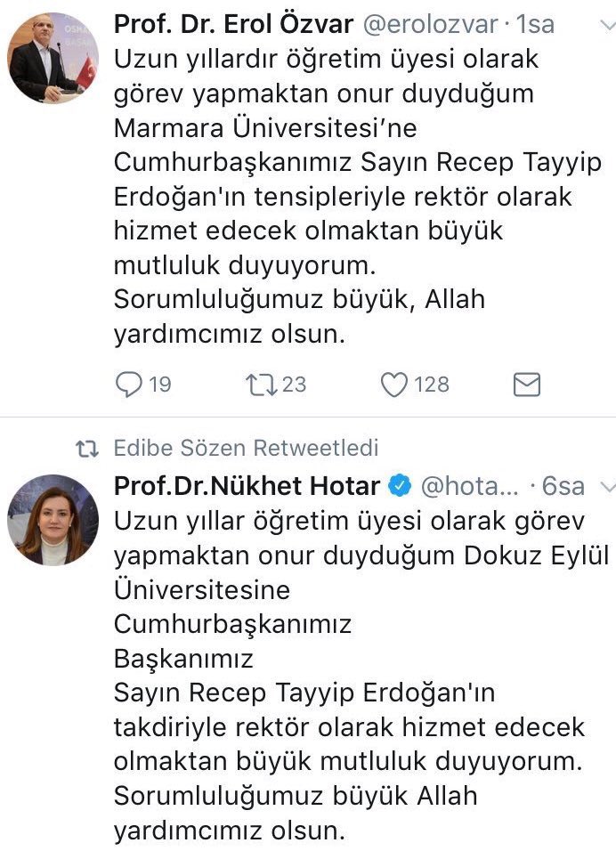Open Erol Özvar's profile picture
This screenshot has height=851, width=616.
click(x=53, y=57)
